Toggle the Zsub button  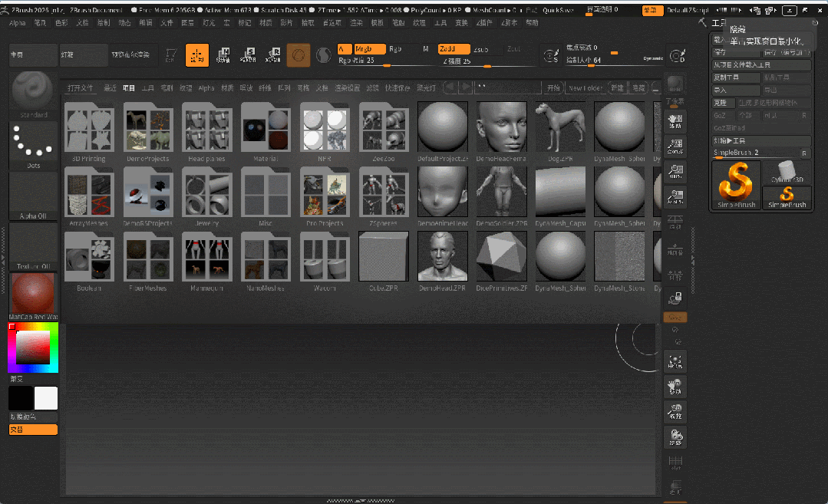pyautogui.click(x=481, y=50)
